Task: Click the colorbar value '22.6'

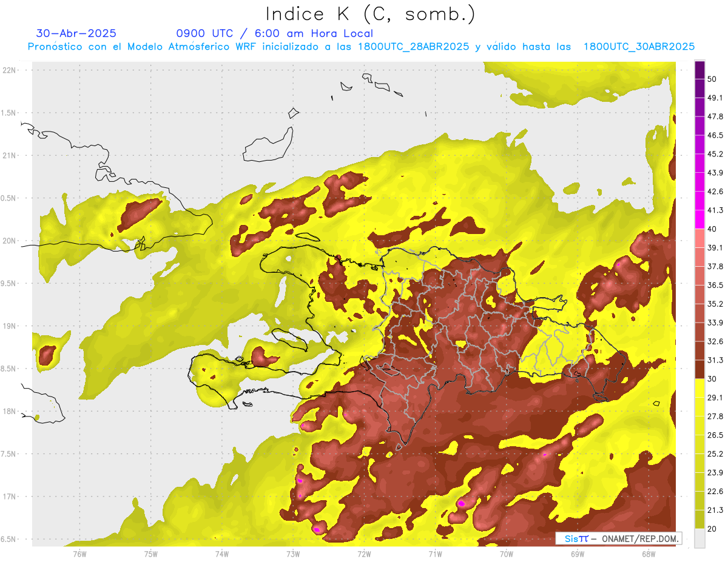Action: click(x=715, y=492)
